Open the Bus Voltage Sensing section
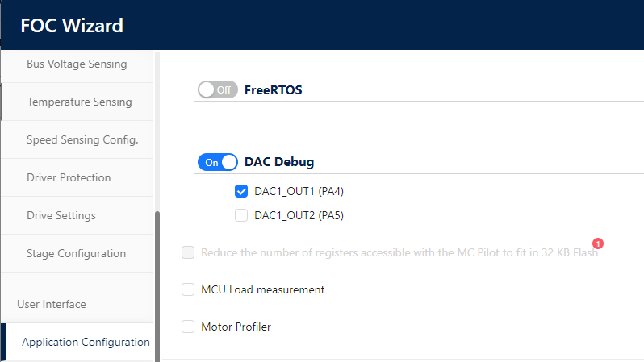The height and width of the screenshot is (362, 644). 77,64
